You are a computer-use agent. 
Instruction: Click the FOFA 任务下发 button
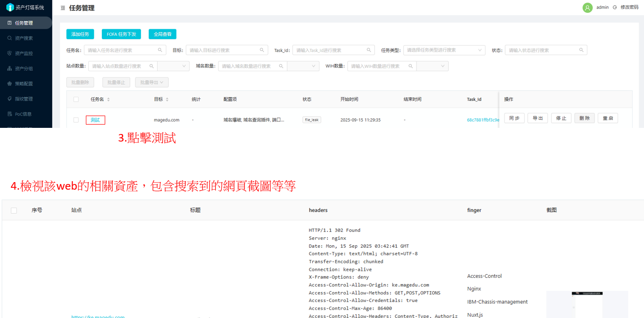[x=121, y=34]
